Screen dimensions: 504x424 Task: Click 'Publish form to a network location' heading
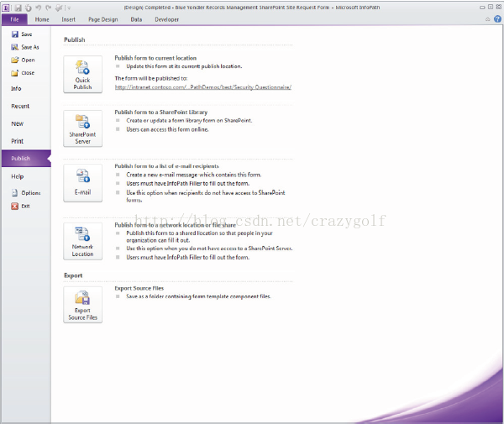(x=176, y=225)
